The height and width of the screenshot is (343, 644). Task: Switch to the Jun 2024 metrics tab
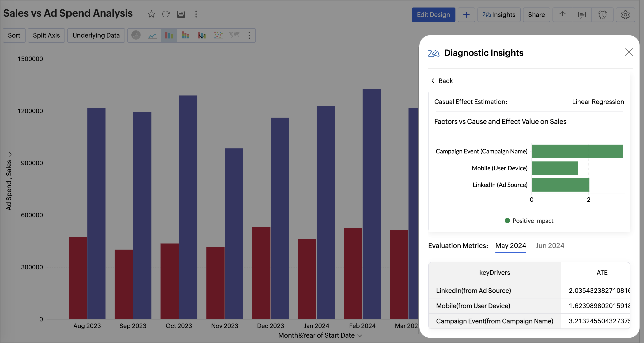click(x=549, y=245)
